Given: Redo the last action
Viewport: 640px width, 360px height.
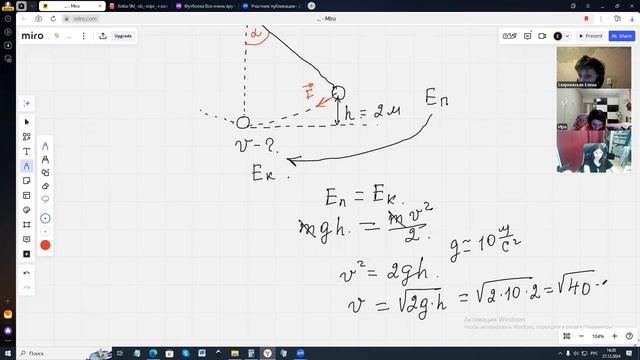Looking at the screenshot, I should coord(27,287).
